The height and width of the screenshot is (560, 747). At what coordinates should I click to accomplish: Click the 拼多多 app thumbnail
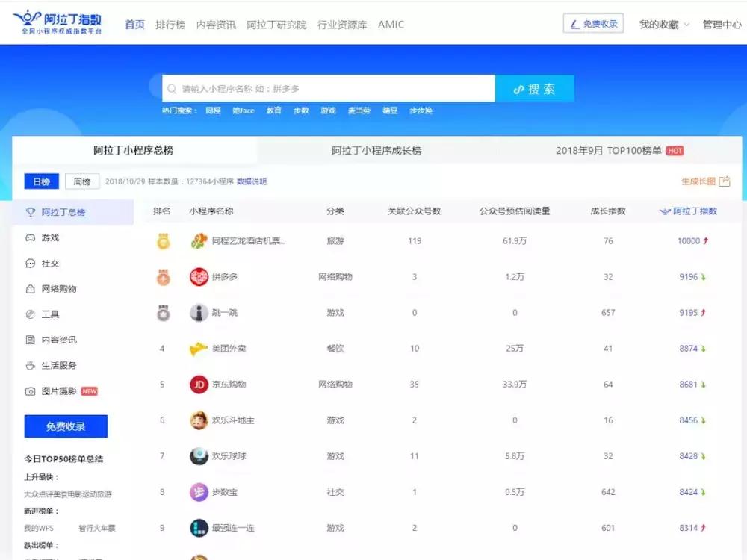[199, 276]
